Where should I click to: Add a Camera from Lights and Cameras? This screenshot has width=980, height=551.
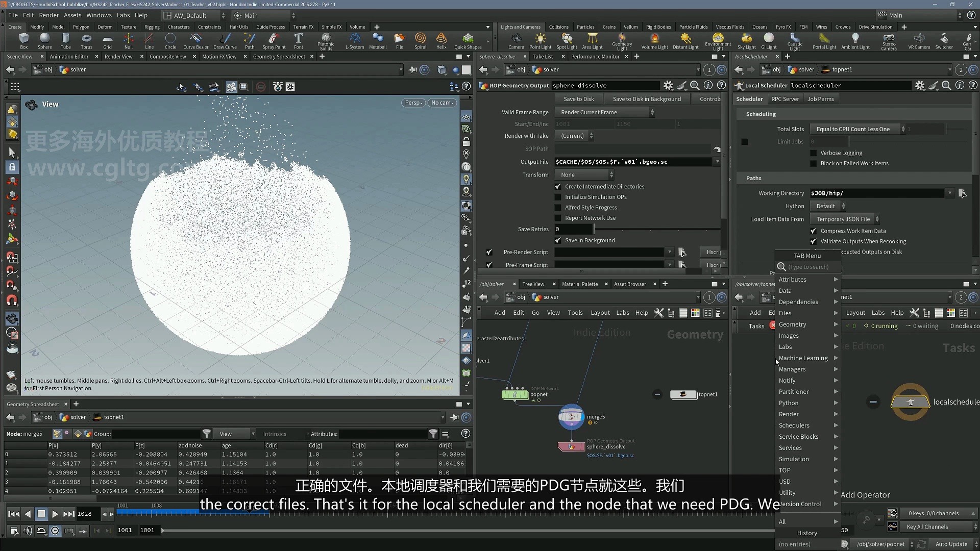[x=516, y=41]
